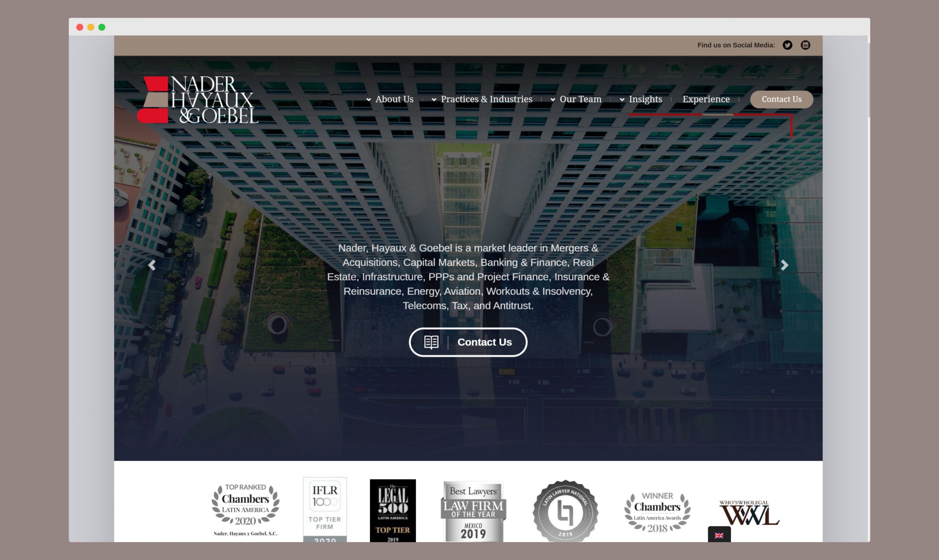Click the previous slide arrow
939x560 pixels.
pos(152,265)
